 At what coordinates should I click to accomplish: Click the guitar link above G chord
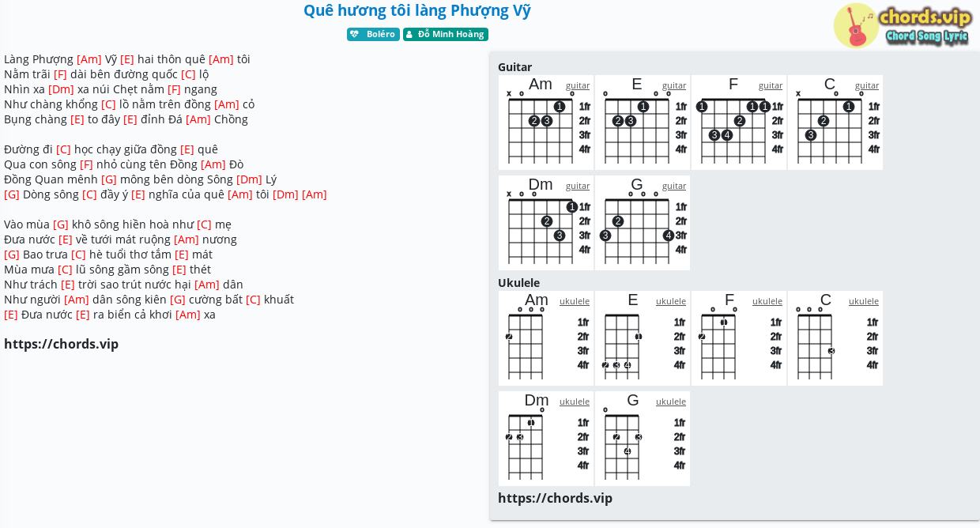[674, 186]
